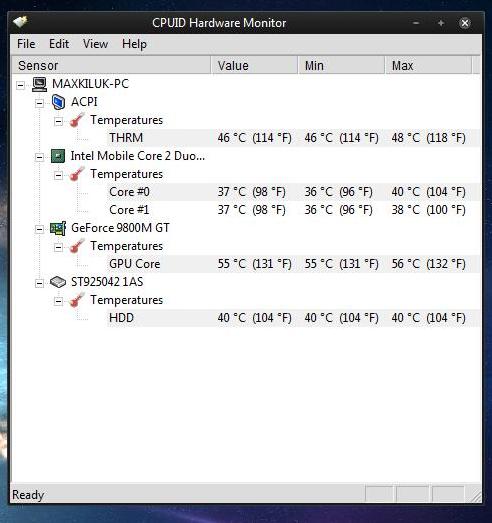Select the Core #1 sensor row

coord(294,210)
